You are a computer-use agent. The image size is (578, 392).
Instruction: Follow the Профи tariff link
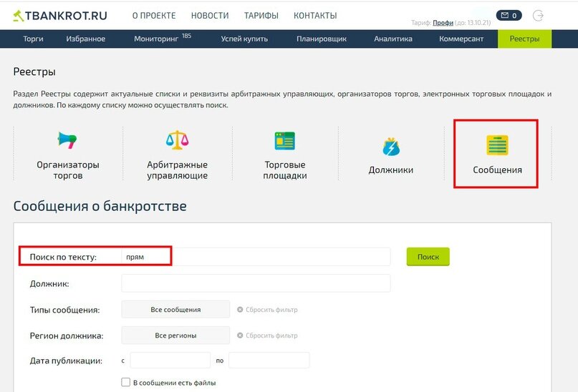443,23
